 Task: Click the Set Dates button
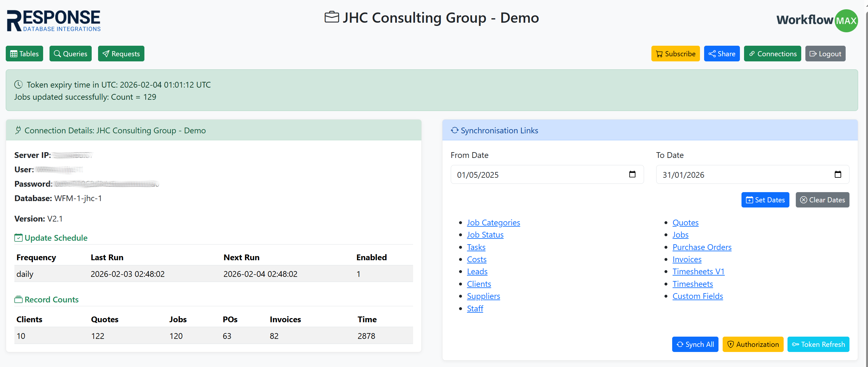(x=765, y=200)
